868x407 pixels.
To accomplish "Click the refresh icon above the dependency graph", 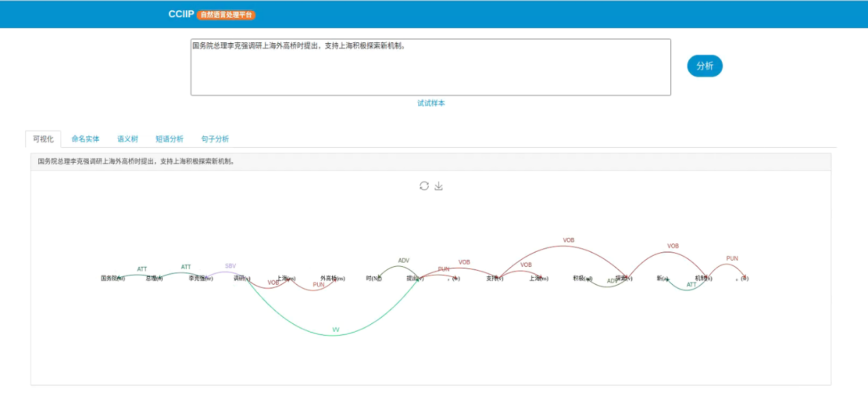I will (x=424, y=186).
